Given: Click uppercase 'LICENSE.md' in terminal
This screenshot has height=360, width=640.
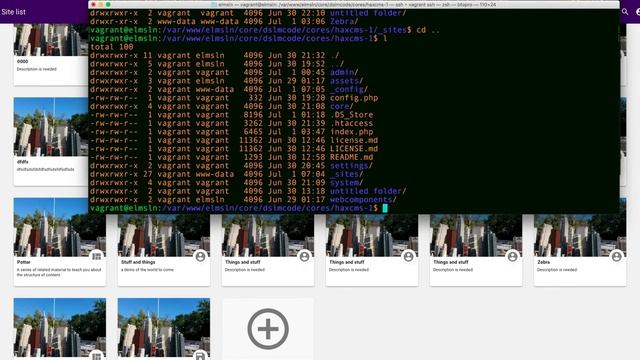Looking at the screenshot, I should [x=354, y=149].
